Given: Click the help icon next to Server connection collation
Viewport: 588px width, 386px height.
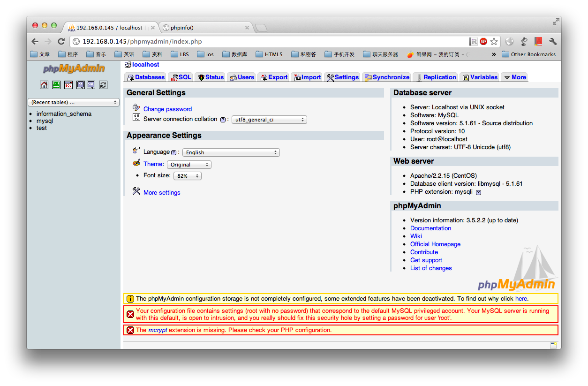Looking at the screenshot, I should (223, 120).
